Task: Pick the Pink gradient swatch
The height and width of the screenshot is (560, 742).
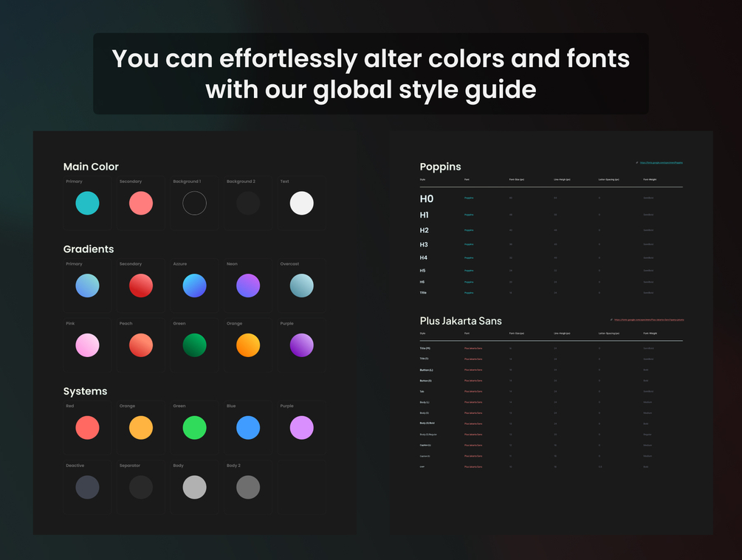Action: [88, 345]
